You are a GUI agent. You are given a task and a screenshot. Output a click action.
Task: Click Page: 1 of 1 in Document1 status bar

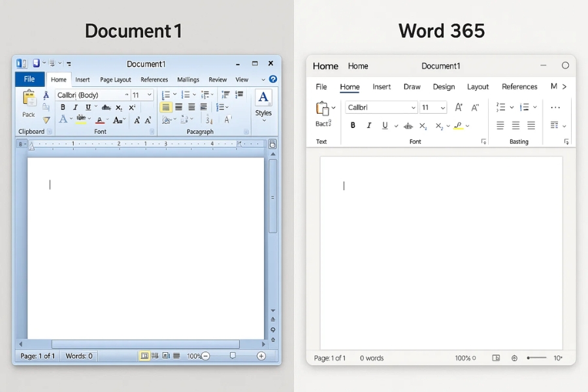[37, 356]
